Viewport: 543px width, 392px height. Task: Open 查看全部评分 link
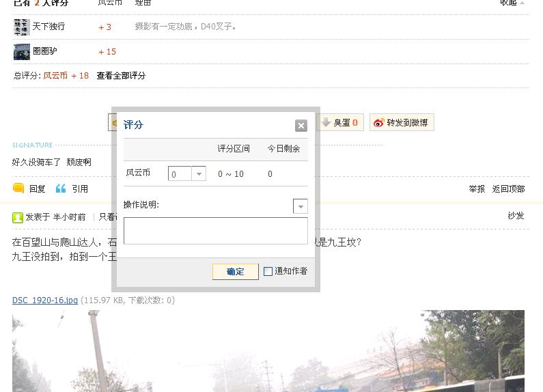click(121, 76)
